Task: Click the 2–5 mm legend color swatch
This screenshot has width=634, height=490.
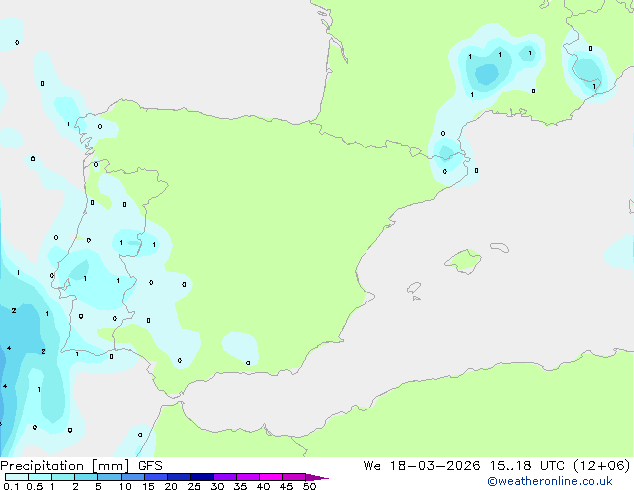Action: (x=86, y=477)
